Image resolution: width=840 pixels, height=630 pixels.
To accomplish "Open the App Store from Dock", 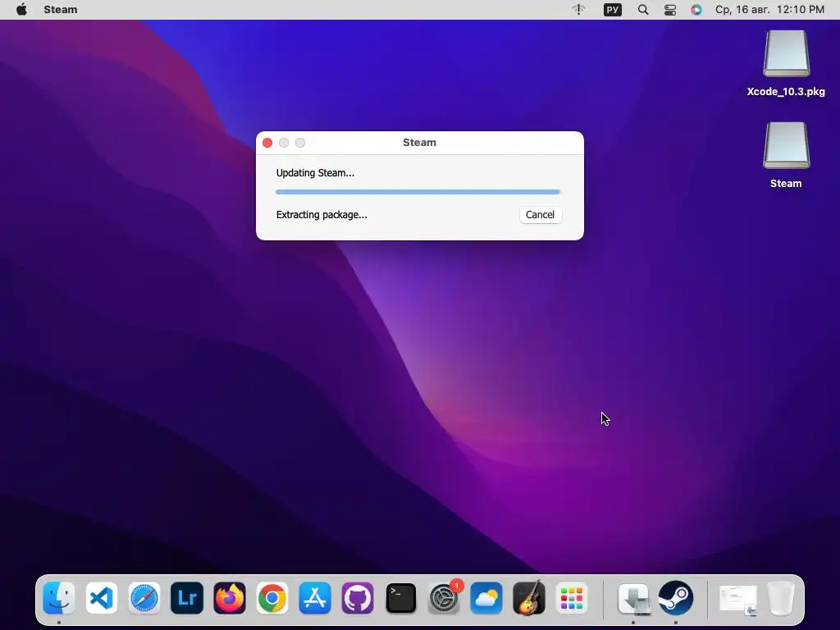I will coord(315,598).
